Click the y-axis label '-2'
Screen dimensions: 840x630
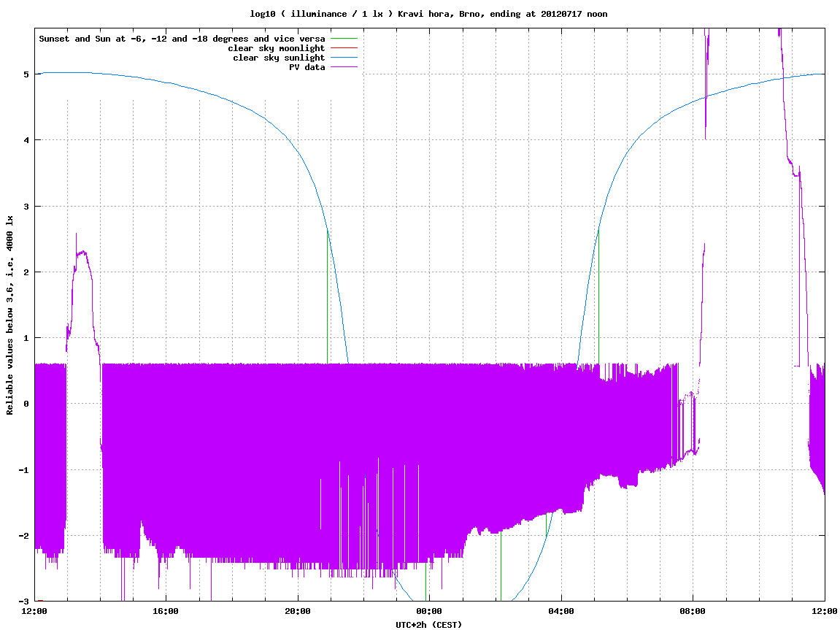24,535
